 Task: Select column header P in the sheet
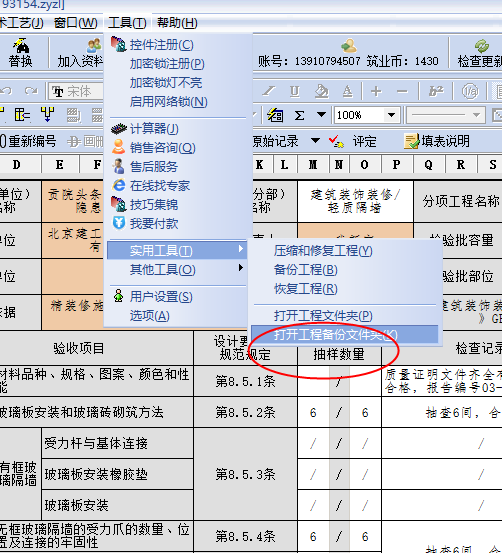coord(396,164)
